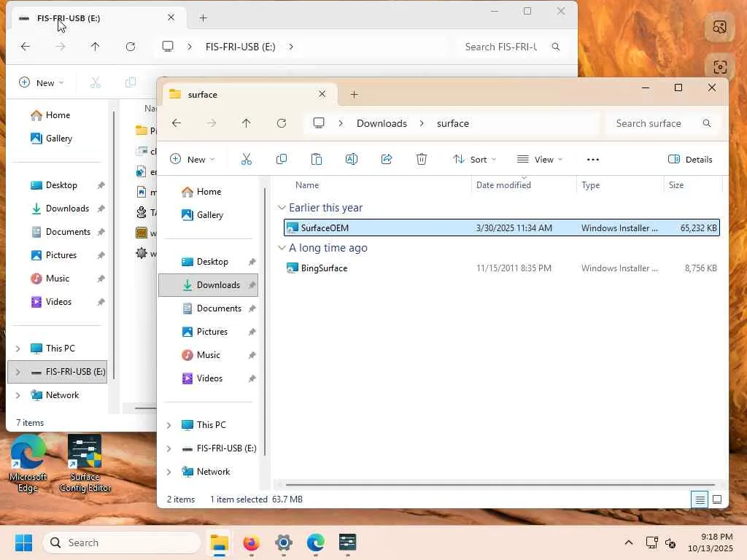
Task: Close the surface tab
Action: tap(322, 94)
